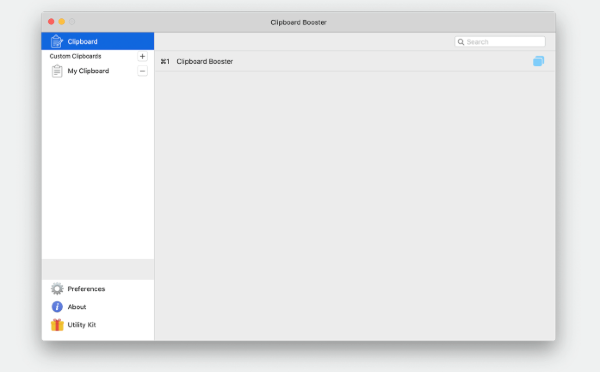Click the Utility Kit gift icon
This screenshot has width=600, height=372.
point(57,325)
